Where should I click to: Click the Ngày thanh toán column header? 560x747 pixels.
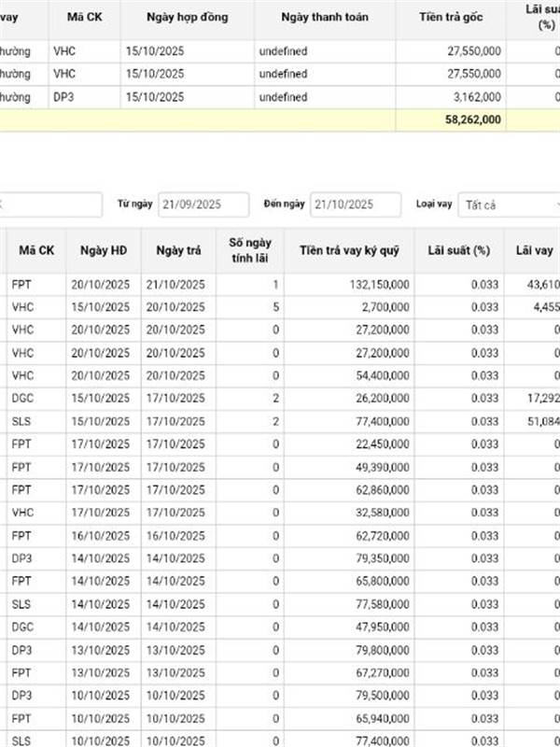(325, 17)
